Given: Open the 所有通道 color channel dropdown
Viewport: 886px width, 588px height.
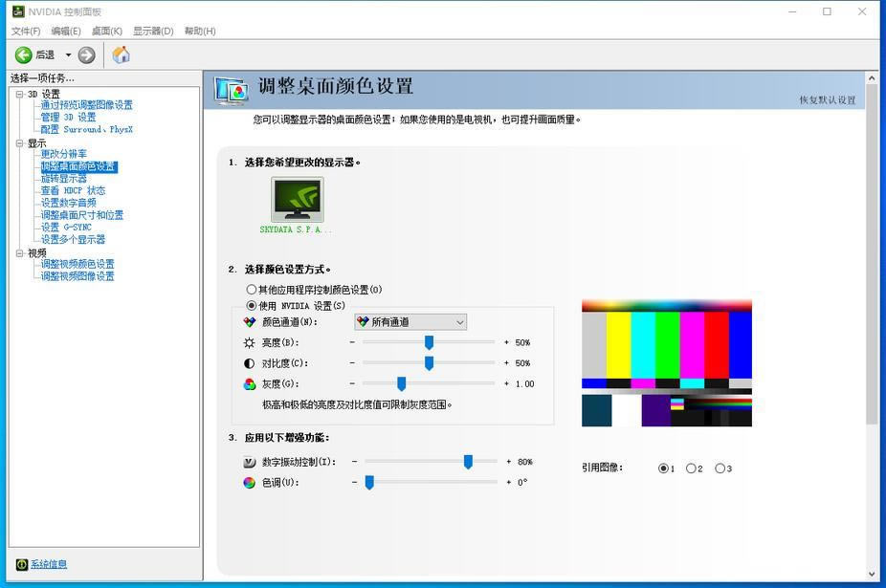Looking at the screenshot, I should tap(410, 322).
